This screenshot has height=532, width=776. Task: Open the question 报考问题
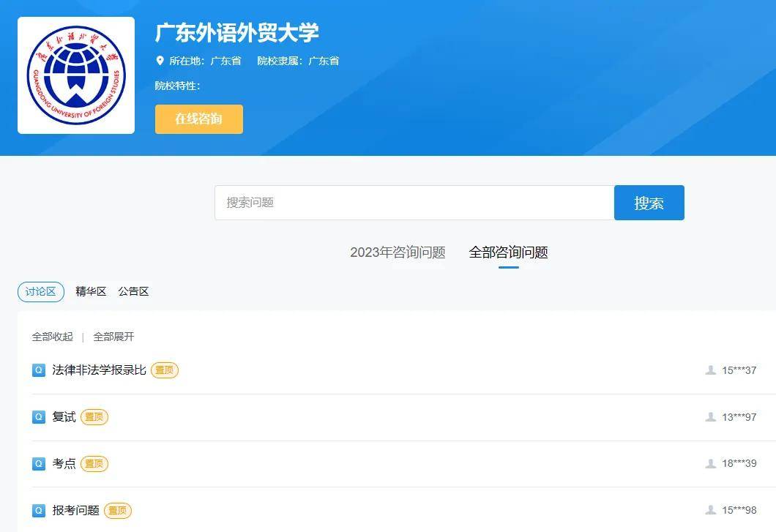(76, 510)
